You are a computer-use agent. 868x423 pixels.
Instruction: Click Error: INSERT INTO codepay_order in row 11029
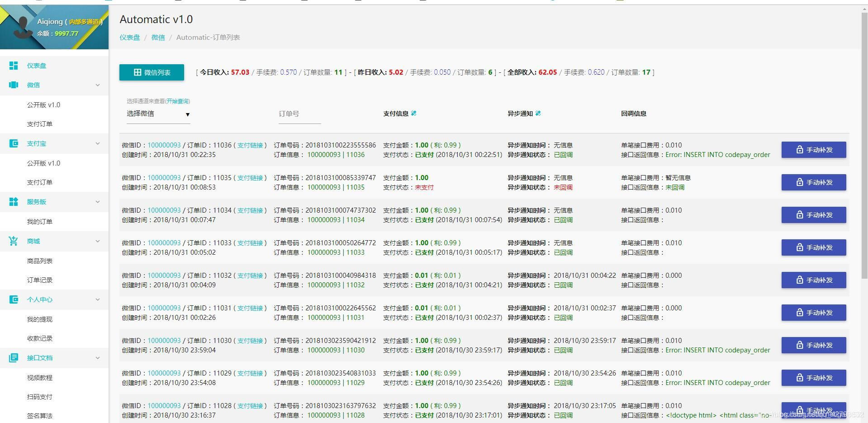pos(718,383)
